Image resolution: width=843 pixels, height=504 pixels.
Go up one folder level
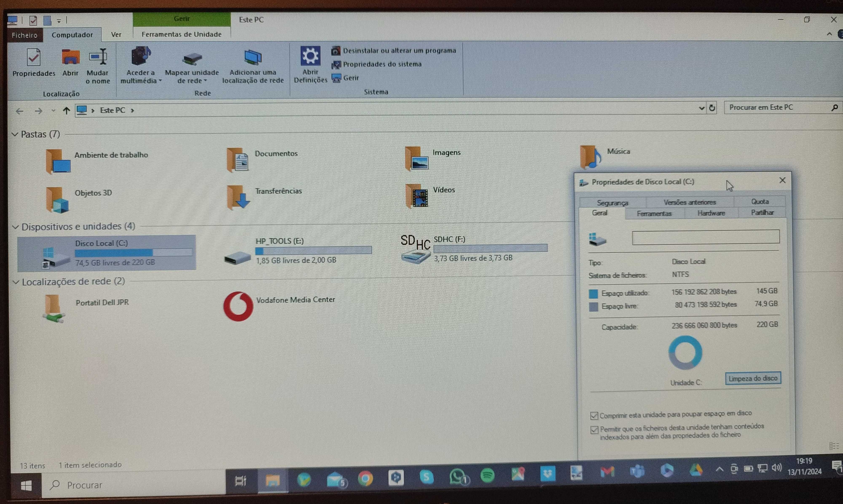coord(66,111)
